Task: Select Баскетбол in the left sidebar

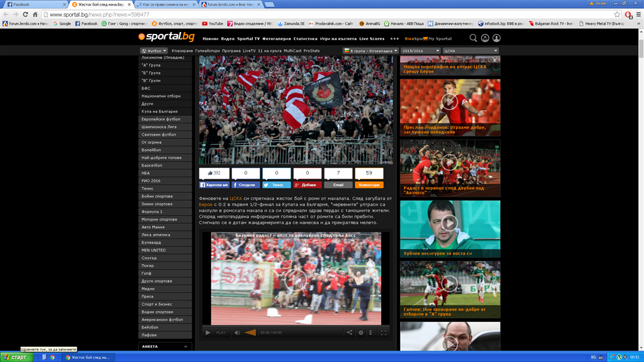Action: tap(165, 165)
